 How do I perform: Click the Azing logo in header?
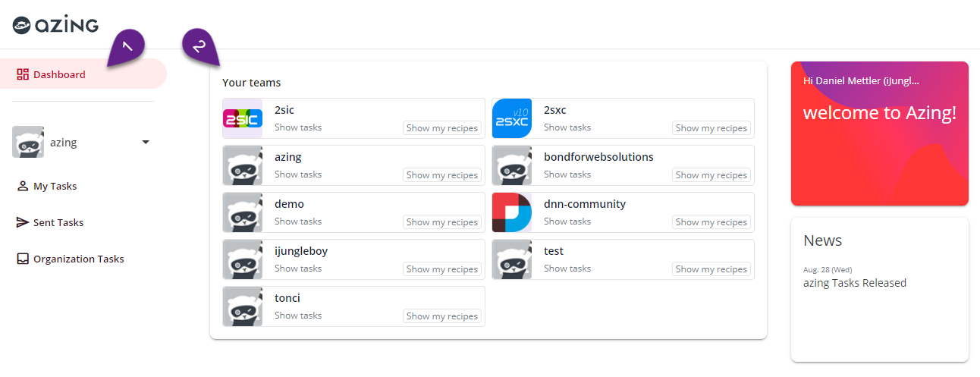[55, 25]
